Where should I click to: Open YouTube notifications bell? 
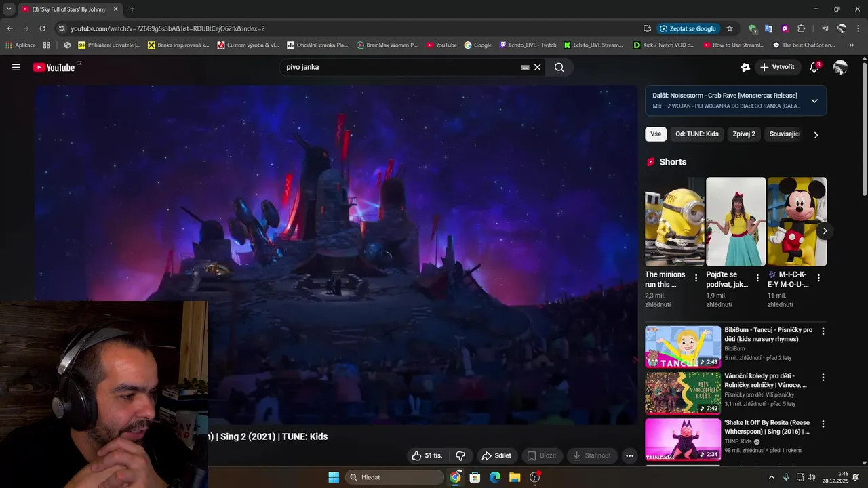pyautogui.click(x=815, y=67)
